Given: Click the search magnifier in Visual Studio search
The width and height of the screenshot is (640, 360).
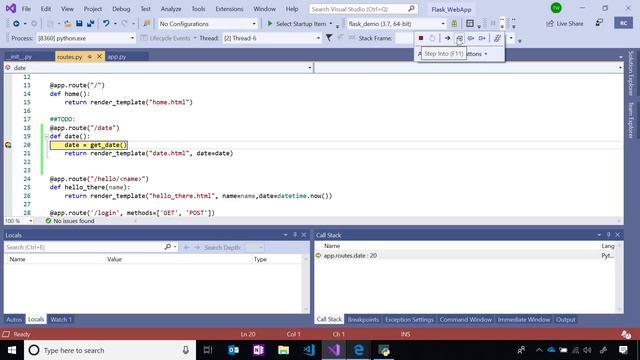Looking at the screenshot, I should pyautogui.click(x=411, y=9).
